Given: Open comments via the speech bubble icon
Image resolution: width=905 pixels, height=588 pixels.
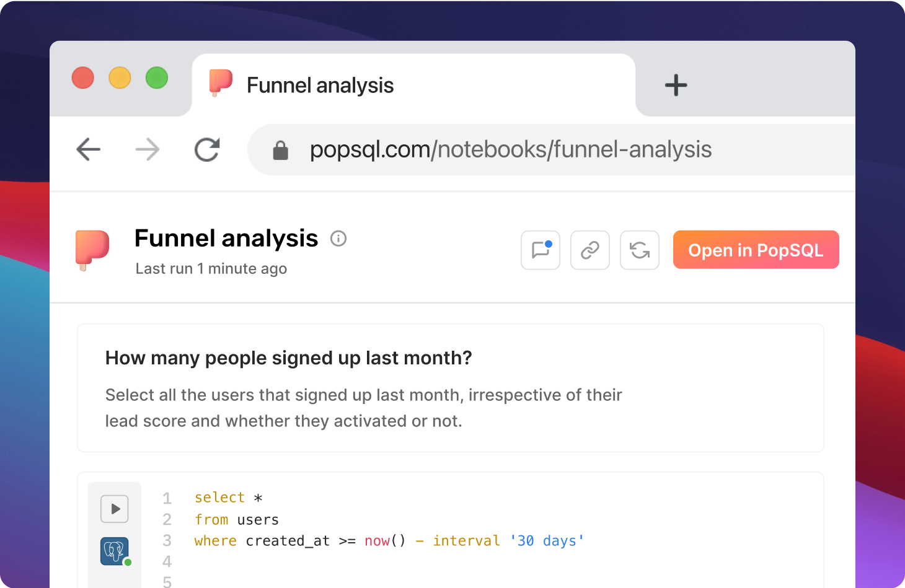Looking at the screenshot, I should pyautogui.click(x=541, y=250).
